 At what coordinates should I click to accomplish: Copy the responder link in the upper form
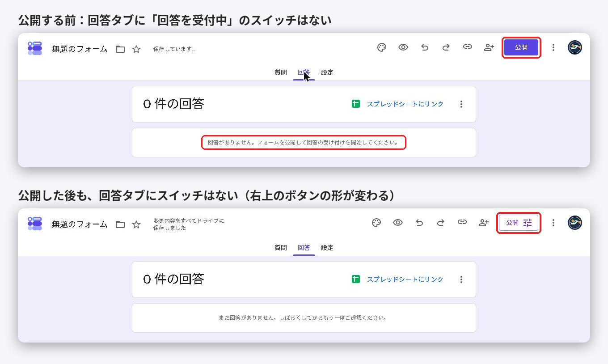pos(467,47)
